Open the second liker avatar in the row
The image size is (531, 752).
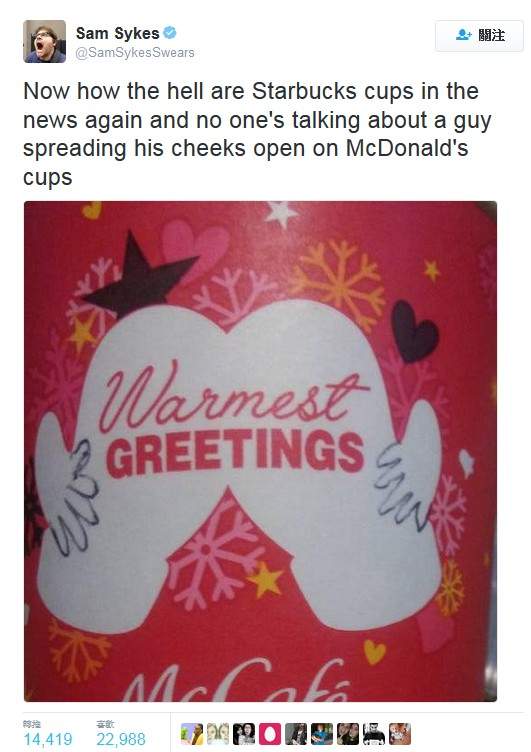point(218,734)
